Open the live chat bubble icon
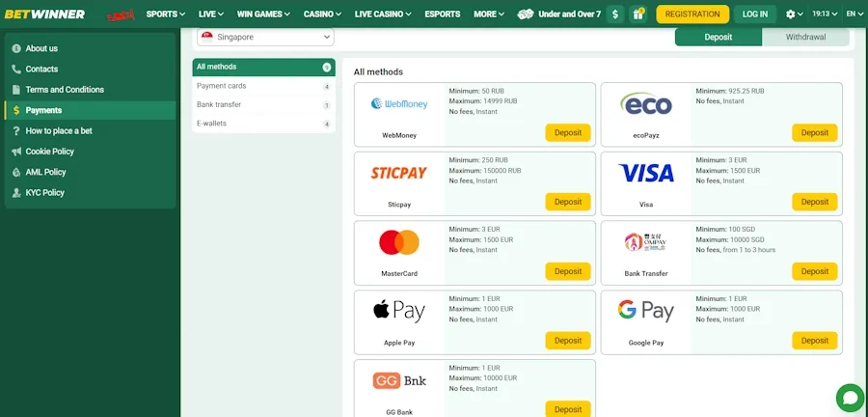 pyautogui.click(x=851, y=398)
